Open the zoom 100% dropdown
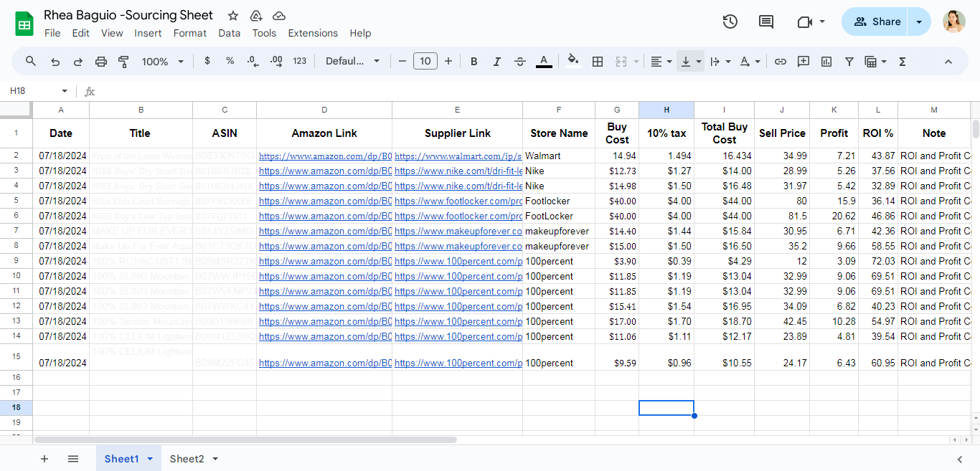Viewport: 980px width, 471px height. tap(163, 62)
